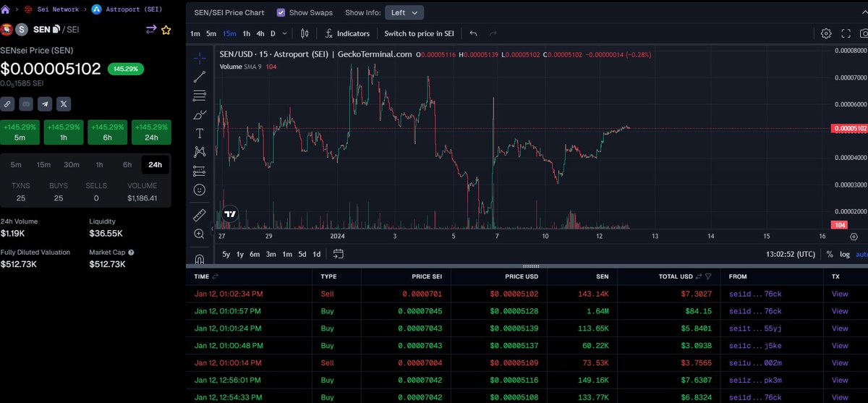Open the Fibonacci retracement tools

200,96
